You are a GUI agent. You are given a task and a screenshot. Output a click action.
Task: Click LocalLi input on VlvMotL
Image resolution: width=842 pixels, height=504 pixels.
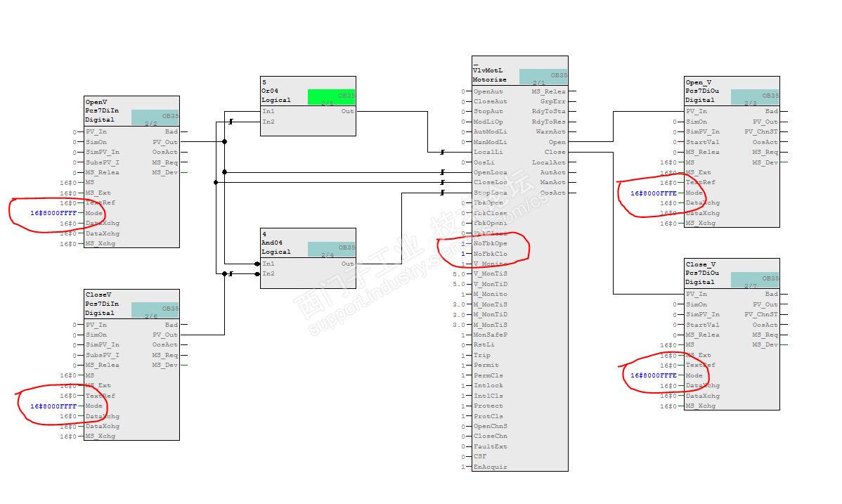click(x=488, y=152)
